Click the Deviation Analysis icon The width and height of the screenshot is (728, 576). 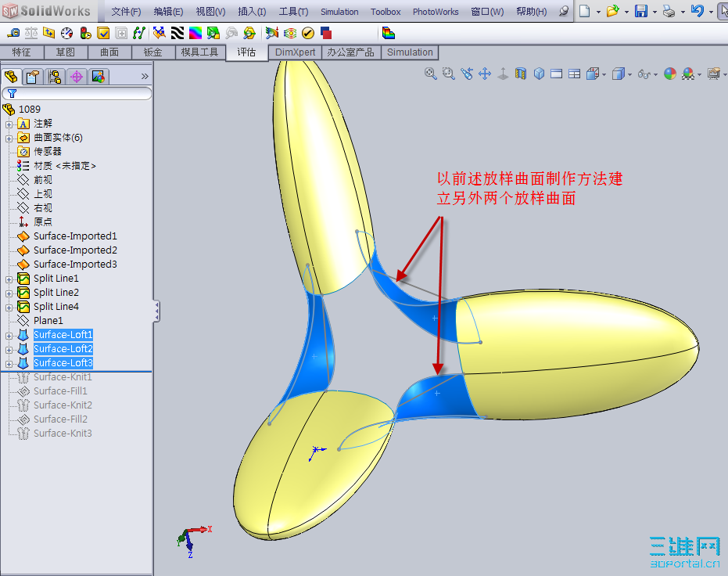coord(139,33)
